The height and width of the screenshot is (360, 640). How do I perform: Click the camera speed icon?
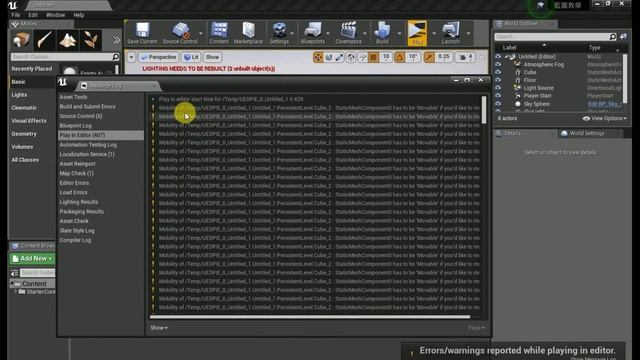[x=462, y=57]
